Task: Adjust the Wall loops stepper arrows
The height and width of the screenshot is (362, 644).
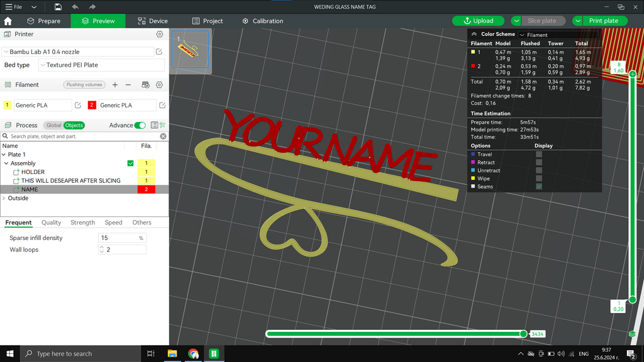Action: click(x=102, y=250)
